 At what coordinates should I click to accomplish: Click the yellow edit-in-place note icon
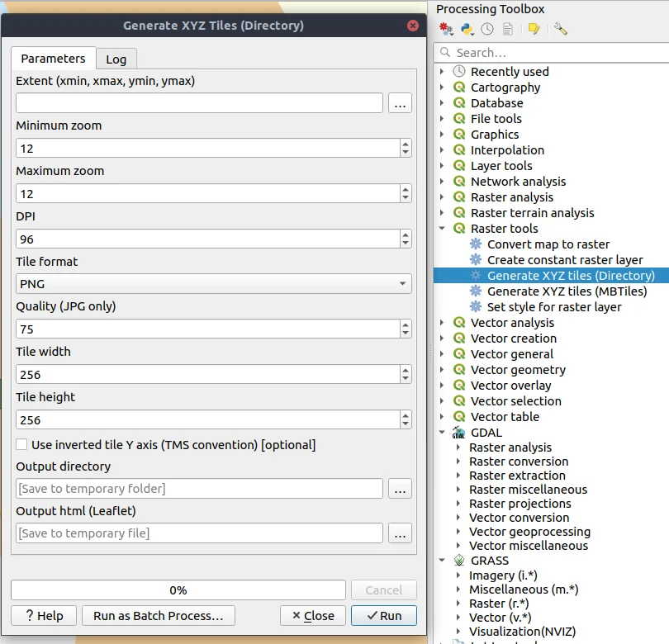[534, 29]
